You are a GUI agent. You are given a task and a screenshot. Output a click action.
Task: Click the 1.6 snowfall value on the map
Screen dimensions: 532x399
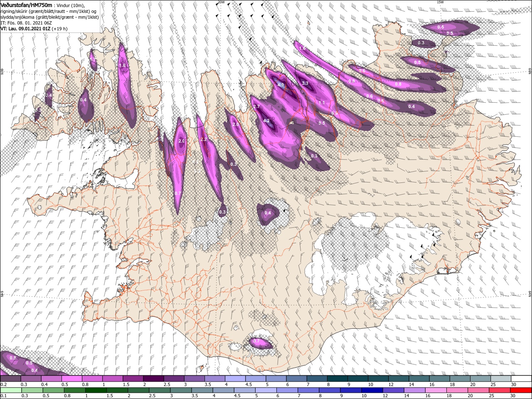302,49
